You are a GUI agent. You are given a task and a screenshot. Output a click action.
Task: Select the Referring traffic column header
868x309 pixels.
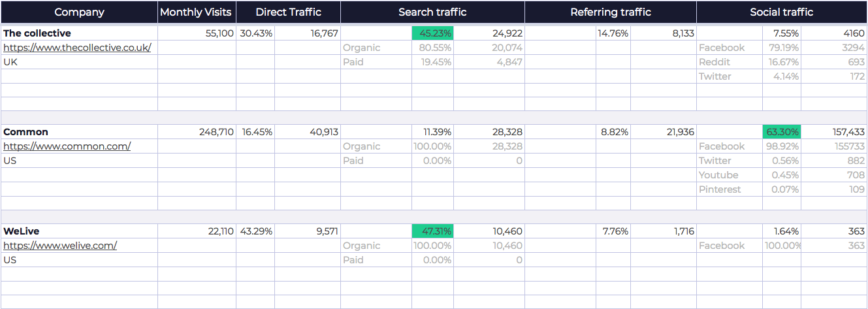(x=611, y=12)
